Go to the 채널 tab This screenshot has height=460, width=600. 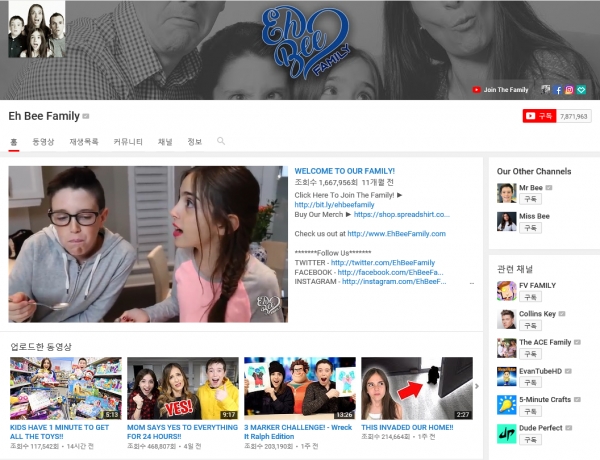coord(165,142)
